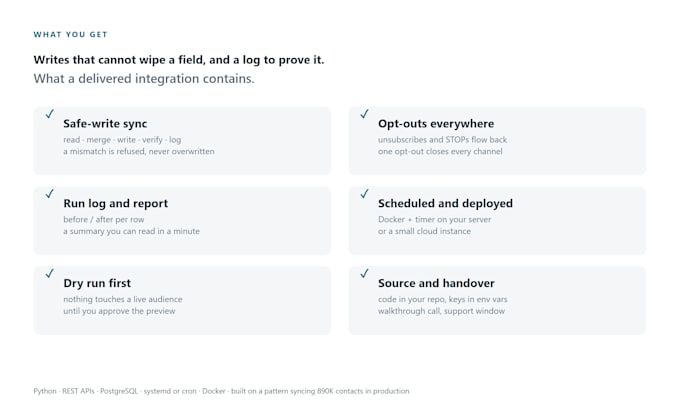Select the Dry run first heading
The height and width of the screenshot is (409, 680).
(97, 283)
